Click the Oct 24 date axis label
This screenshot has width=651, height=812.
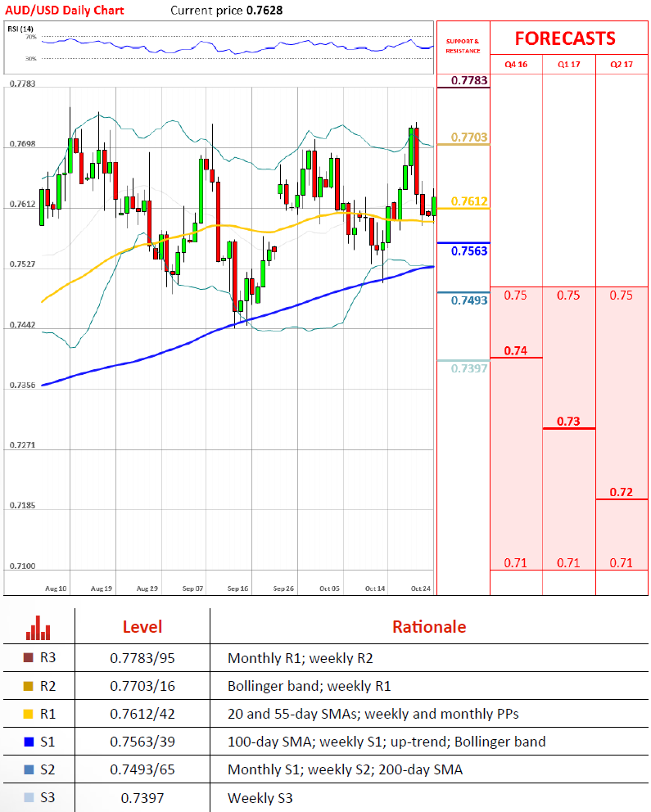click(421, 589)
